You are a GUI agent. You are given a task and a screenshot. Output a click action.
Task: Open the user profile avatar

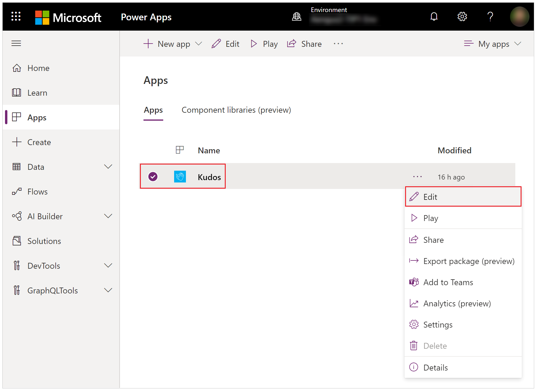519,17
